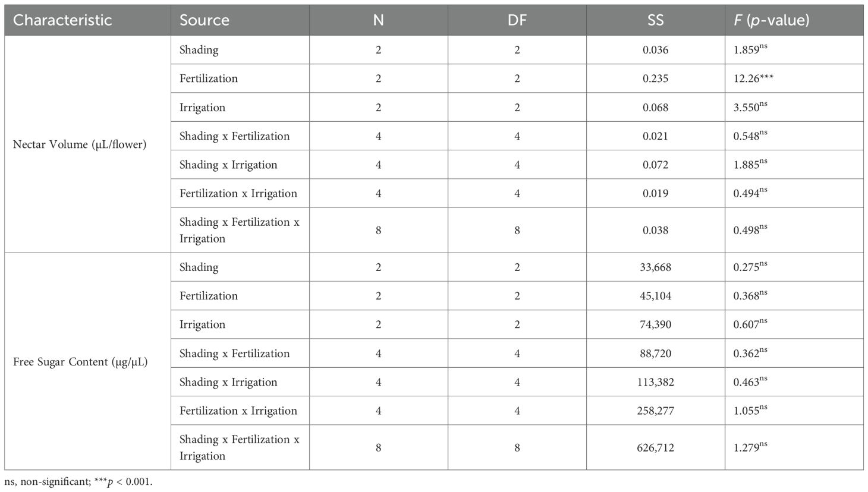Image resolution: width=868 pixels, height=492 pixels.
Task: Click the DF column header
Action: [517, 20]
